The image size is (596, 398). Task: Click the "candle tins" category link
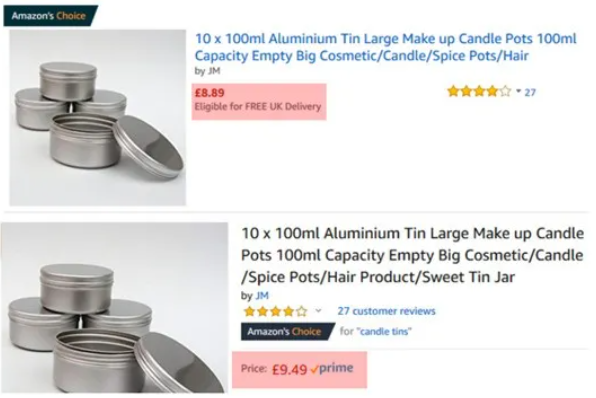pos(384,331)
